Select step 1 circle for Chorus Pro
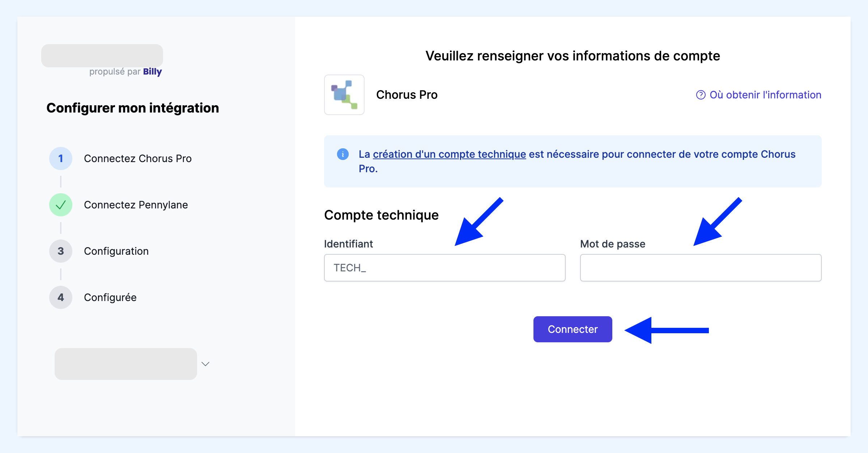This screenshot has width=868, height=453. click(x=61, y=158)
